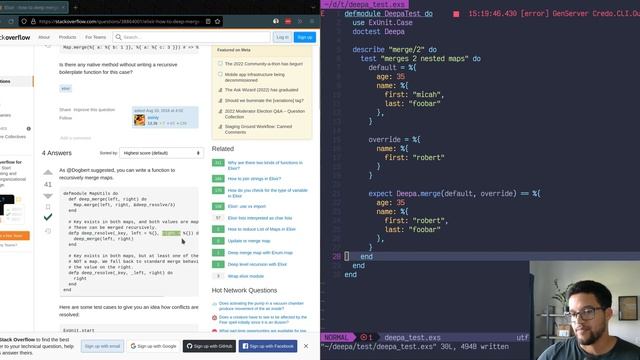640x360 pixels.
Task: Click the Follow link under the question
Action: tap(65, 118)
